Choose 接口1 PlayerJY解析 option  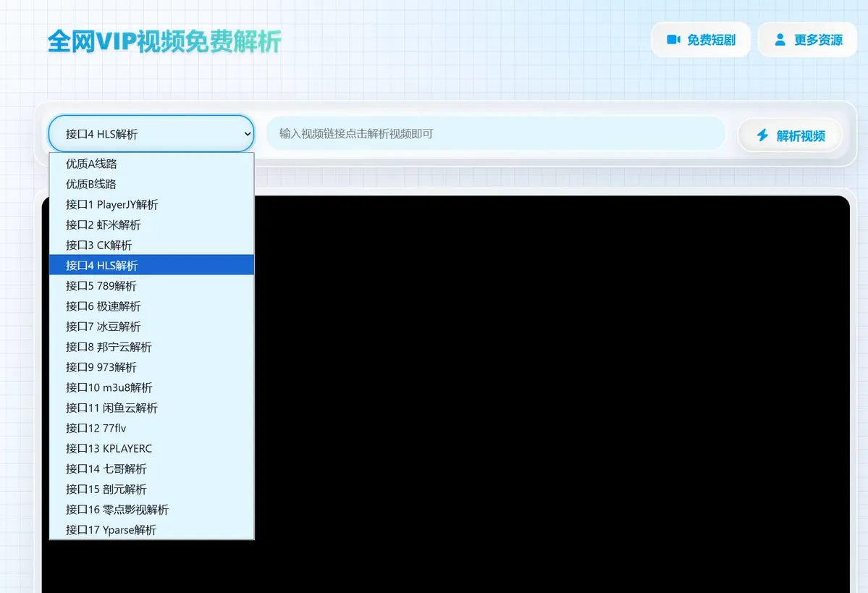click(152, 204)
